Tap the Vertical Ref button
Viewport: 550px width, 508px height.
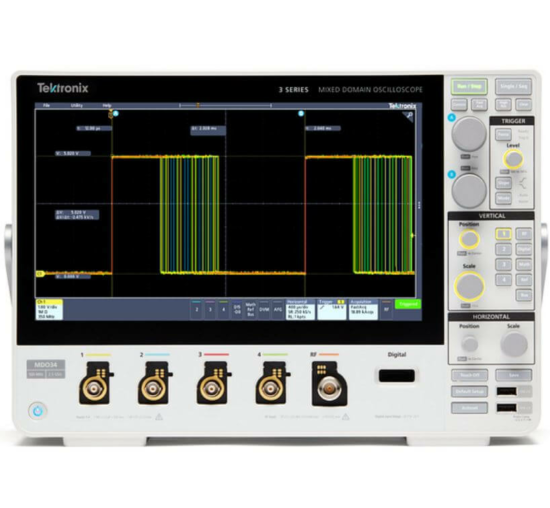coord(524,280)
